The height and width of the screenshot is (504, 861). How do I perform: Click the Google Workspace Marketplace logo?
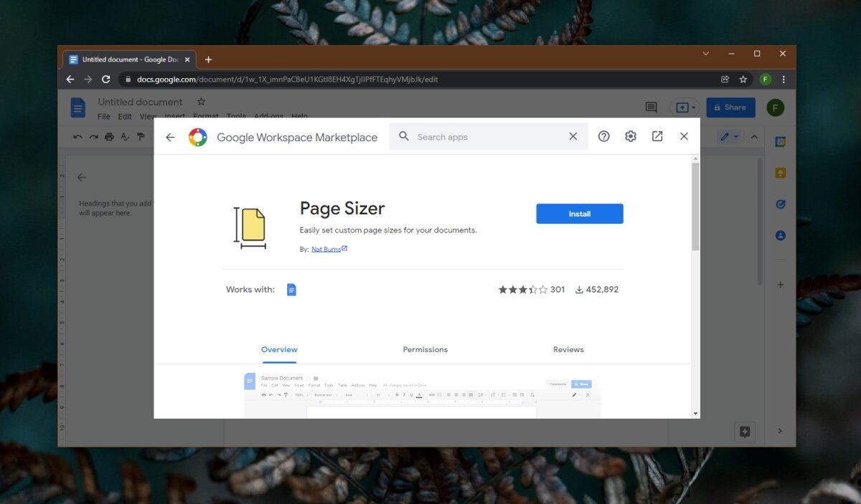198,136
